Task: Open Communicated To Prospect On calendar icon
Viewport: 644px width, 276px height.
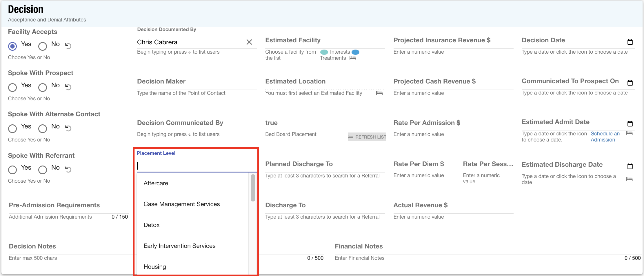Action: pos(630,83)
